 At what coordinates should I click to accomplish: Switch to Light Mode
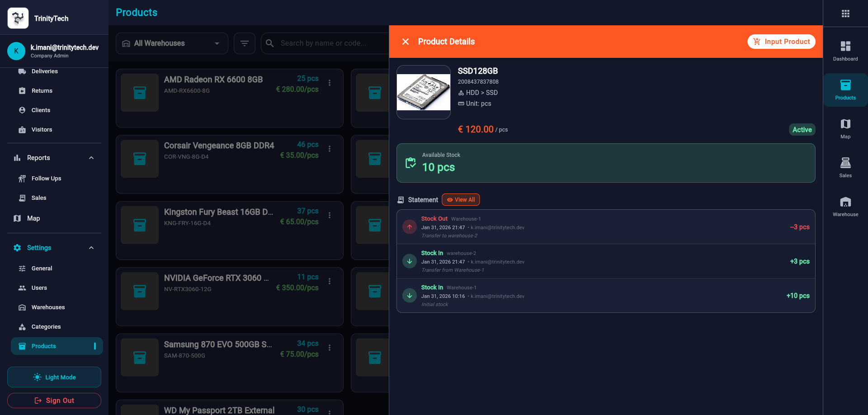pos(54,377)
